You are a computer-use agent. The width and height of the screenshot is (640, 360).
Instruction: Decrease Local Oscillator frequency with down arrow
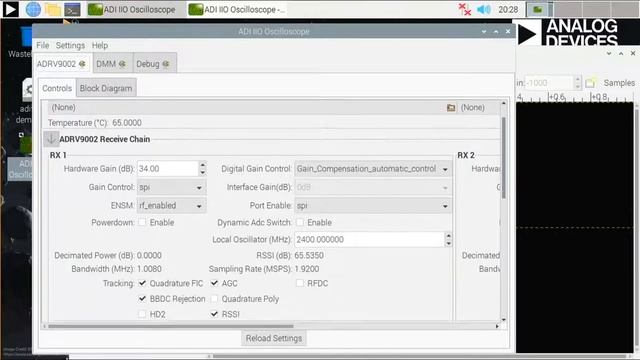click(449, 244)
